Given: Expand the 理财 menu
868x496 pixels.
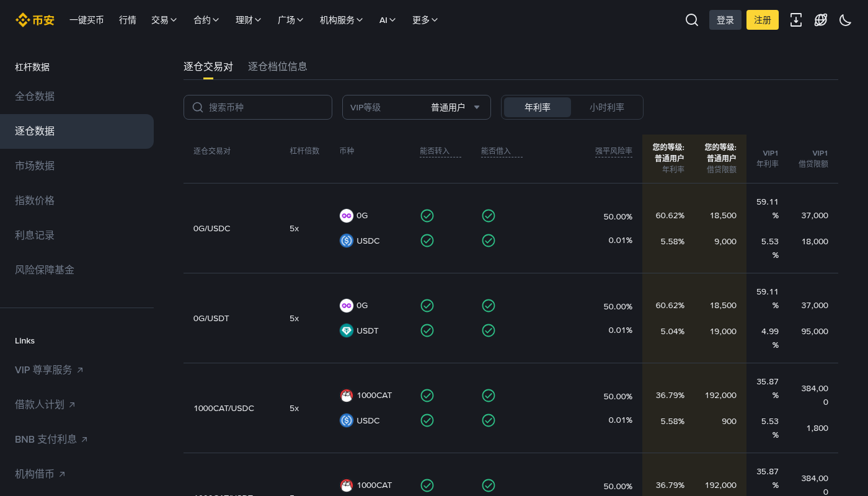Looking at the screenshot, I should (249, 20).
